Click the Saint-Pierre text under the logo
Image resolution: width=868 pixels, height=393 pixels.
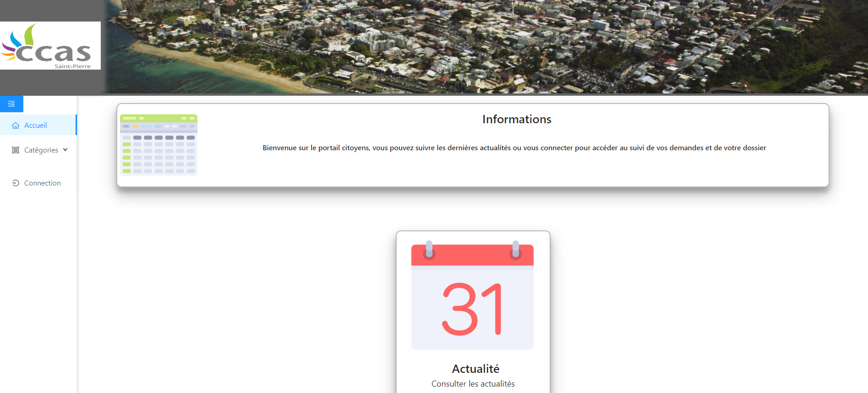tap(72, 66)
